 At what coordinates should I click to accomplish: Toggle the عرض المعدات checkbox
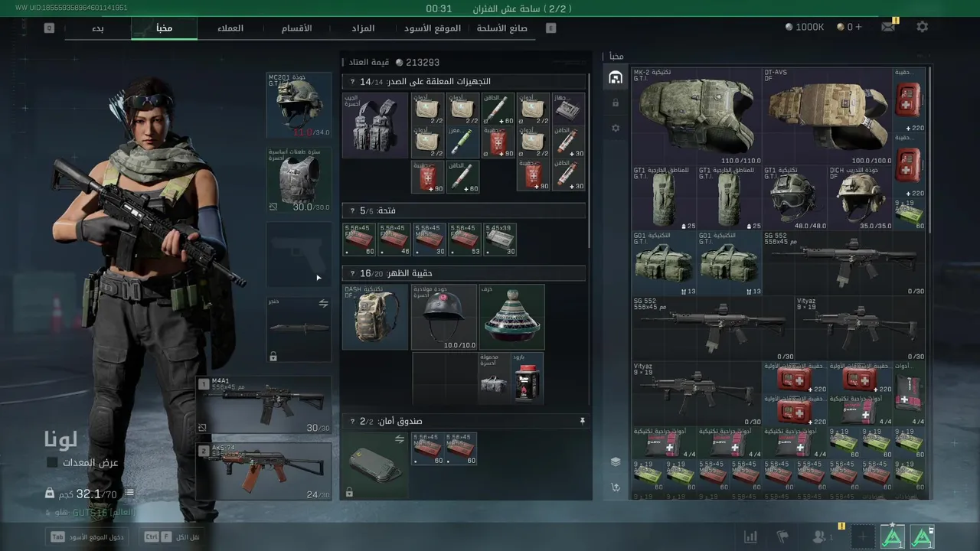click(x=52, y=462)
